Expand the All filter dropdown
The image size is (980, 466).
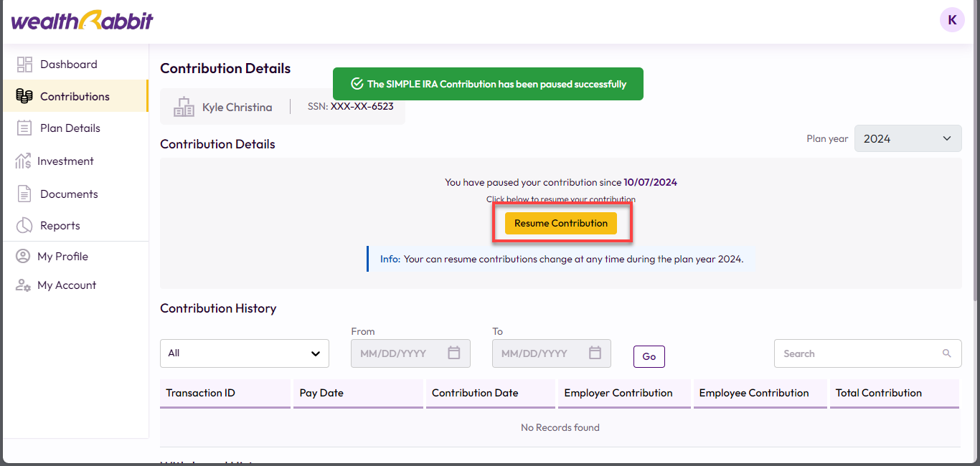244,353
